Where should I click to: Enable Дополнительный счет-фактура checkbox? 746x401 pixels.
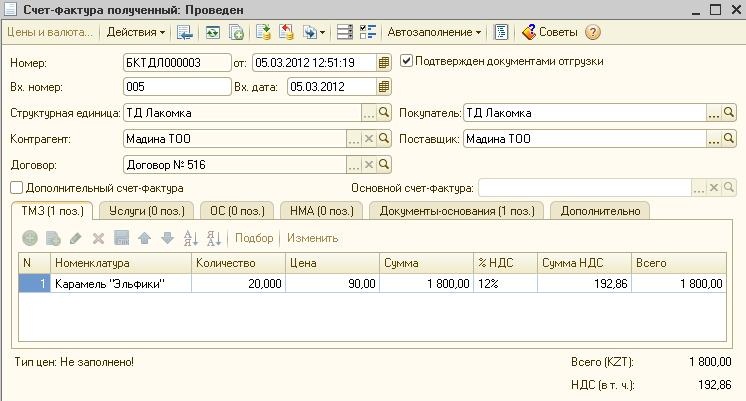[16, 187]
